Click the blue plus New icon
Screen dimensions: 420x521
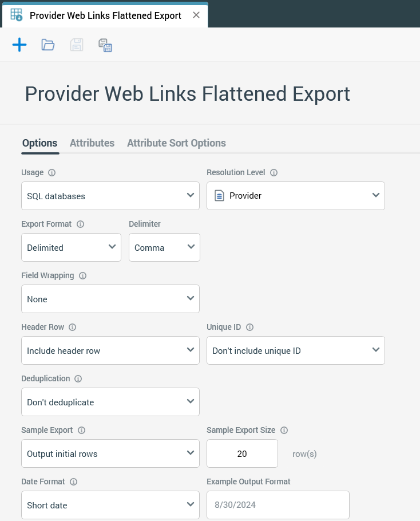point(19,45)
